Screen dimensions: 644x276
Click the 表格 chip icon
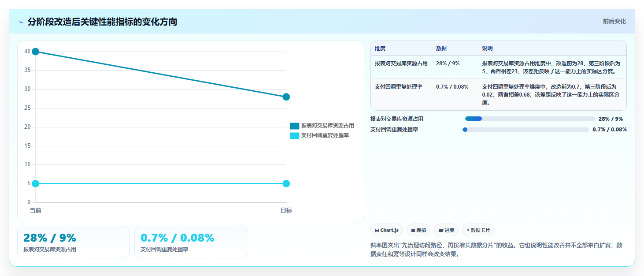click(x=413, y=230)
